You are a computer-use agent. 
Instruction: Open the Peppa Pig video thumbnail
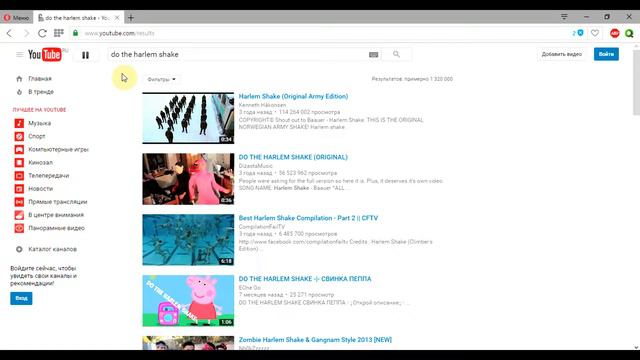pyautogui.click(x=188, y=300)
